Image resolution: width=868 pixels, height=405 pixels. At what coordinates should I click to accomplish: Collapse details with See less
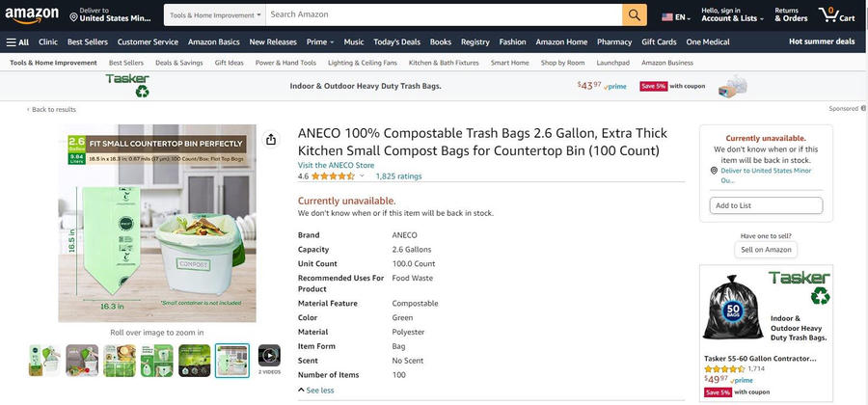316,391
